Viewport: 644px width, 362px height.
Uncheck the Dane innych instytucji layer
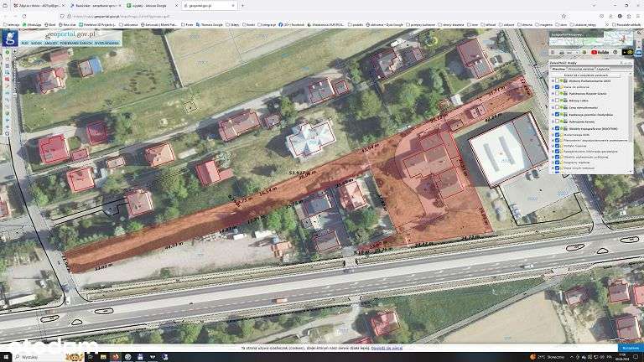point(557,168)
